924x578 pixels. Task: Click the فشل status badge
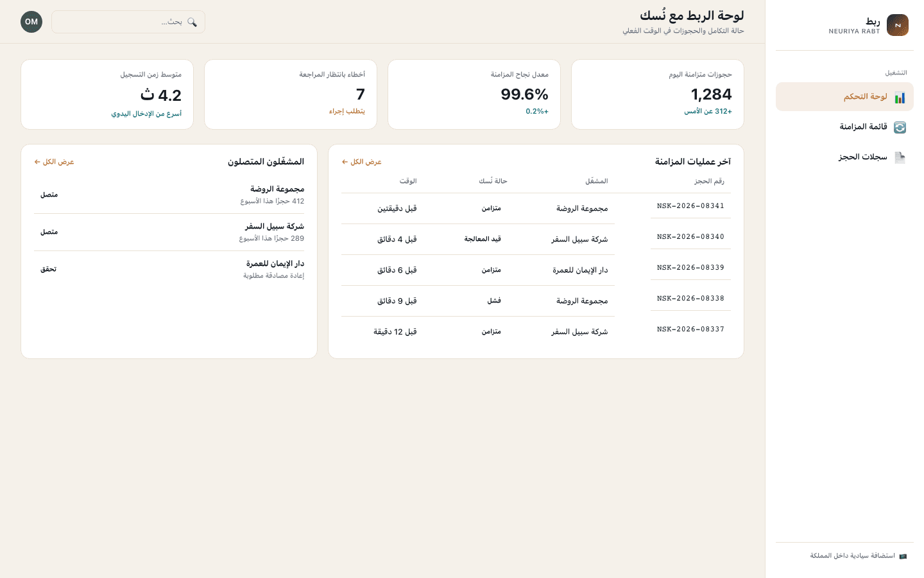[x=494, y=301]
